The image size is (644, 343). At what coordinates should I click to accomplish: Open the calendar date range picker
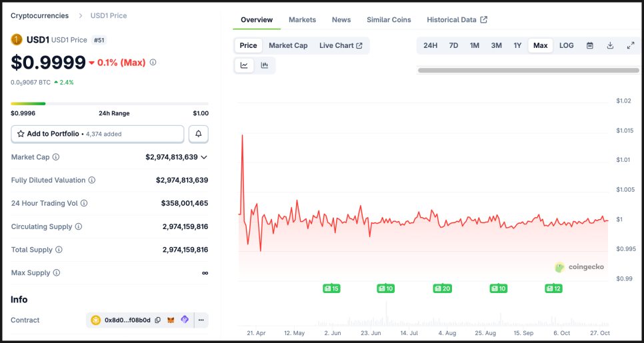pyautogui.click(x=589, y=45)
